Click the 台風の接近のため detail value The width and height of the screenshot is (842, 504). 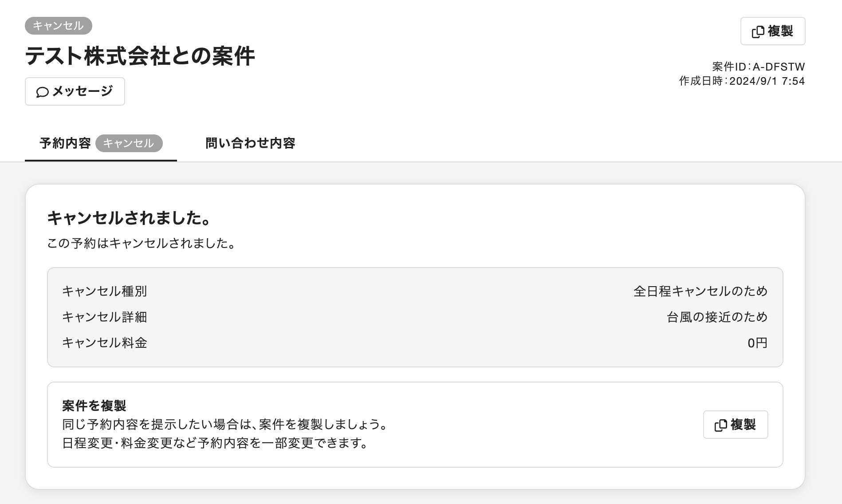pos(717,317)
